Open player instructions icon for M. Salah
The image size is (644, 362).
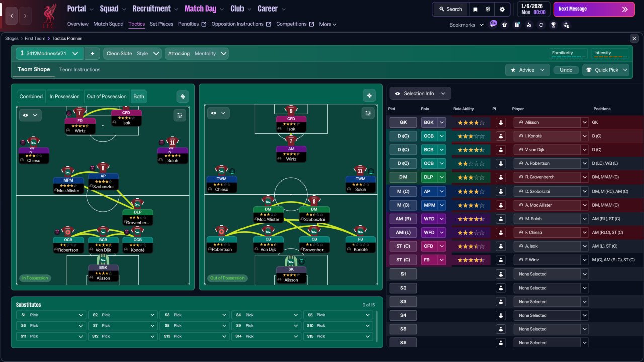[500, 219]
